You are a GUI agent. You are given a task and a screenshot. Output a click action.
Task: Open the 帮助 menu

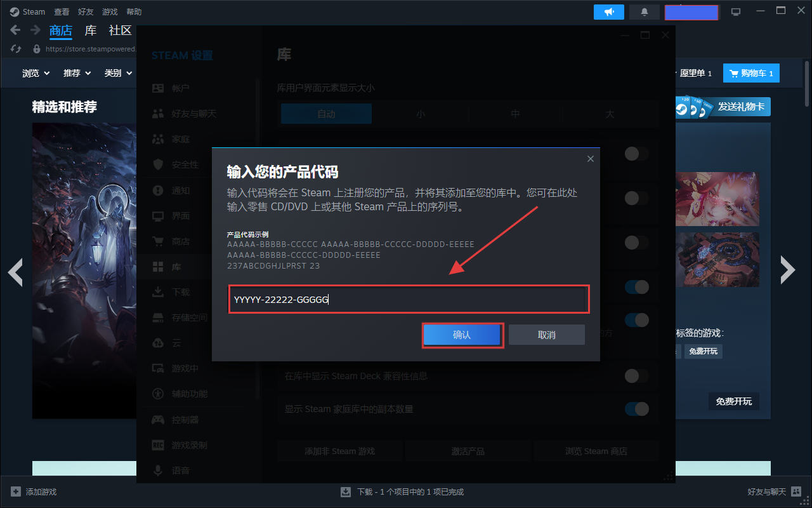pos(134,11)
